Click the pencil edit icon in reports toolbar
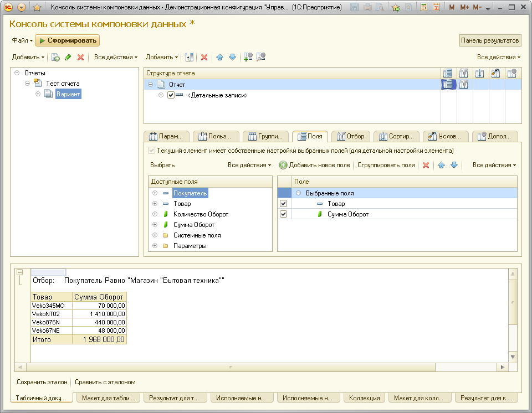This screenshot has height=413, width=532. click(x=68, y=57)
